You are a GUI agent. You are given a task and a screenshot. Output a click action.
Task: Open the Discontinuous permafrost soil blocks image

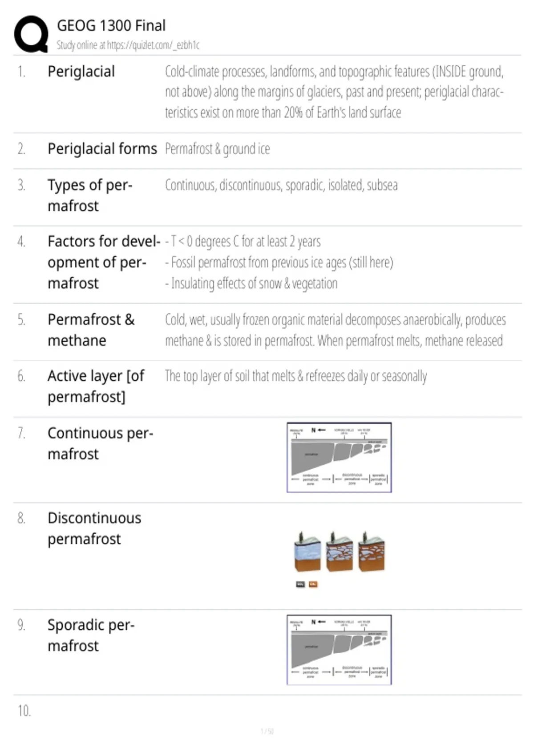pyautogui.click(x=340, y=551)
